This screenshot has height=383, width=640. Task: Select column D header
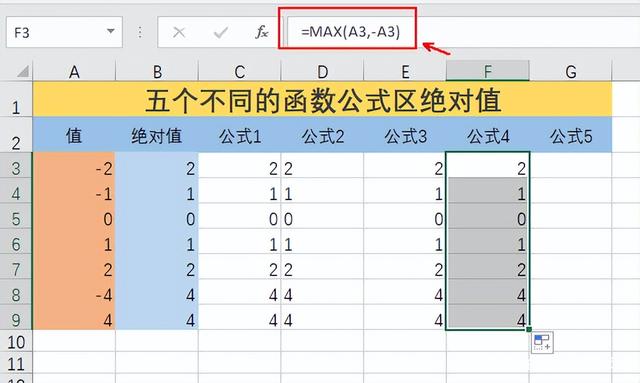(322, 71)
